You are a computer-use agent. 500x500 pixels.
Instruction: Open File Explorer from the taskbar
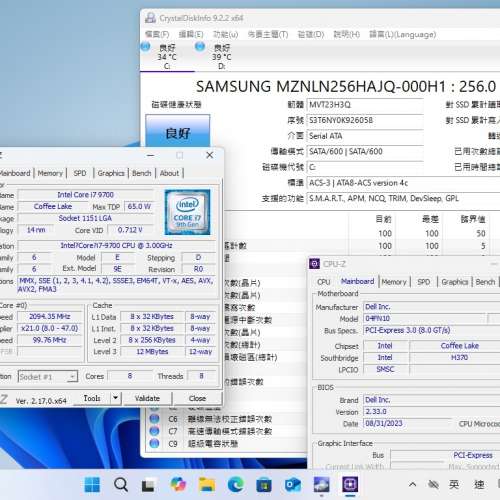click(207, 484)
